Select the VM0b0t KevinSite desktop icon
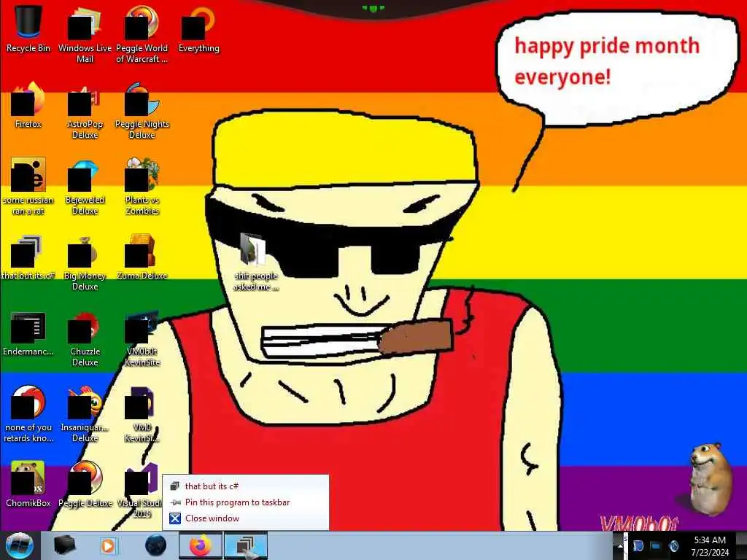Image resolution: width=747 pixels, height=560 pixels. pos(142,338)
